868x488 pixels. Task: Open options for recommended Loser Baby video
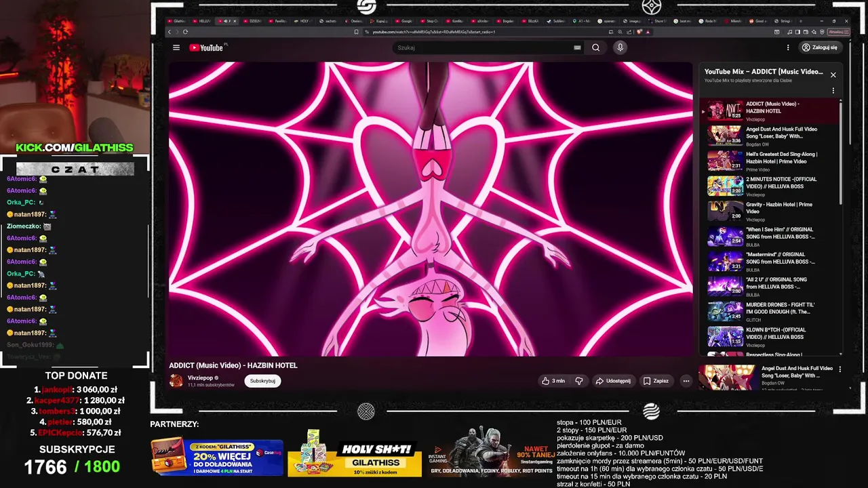point(840,369)
